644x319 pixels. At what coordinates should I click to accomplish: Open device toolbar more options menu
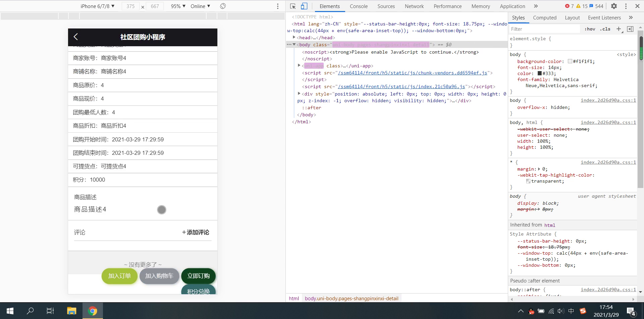click(x=277, y=6)
